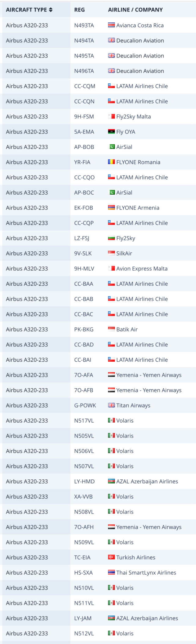Open the Avion Express Malta airline link
Screen dimensions: 196x644
coord(142,269)
